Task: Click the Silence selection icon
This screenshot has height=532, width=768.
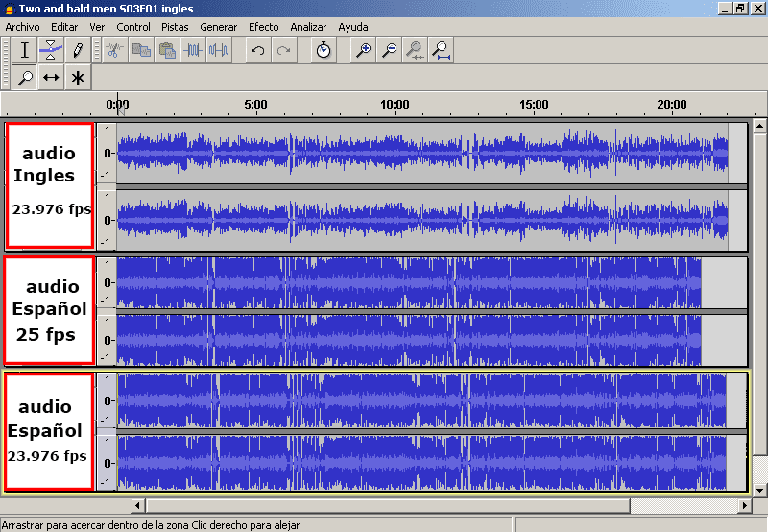Action: point(219,51)
